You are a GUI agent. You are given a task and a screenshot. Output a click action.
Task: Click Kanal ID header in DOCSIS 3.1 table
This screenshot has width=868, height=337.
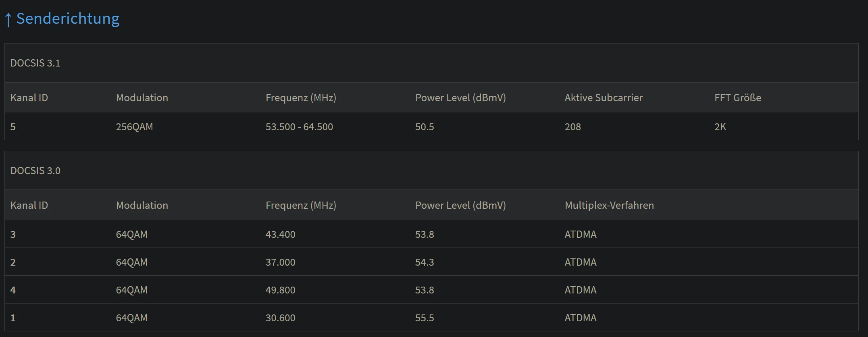click(29, 98)
